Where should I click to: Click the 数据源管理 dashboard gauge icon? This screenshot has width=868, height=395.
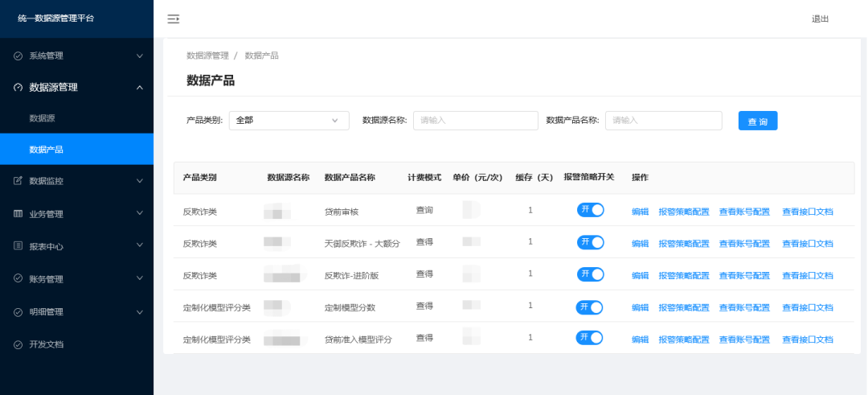[18, 88]
